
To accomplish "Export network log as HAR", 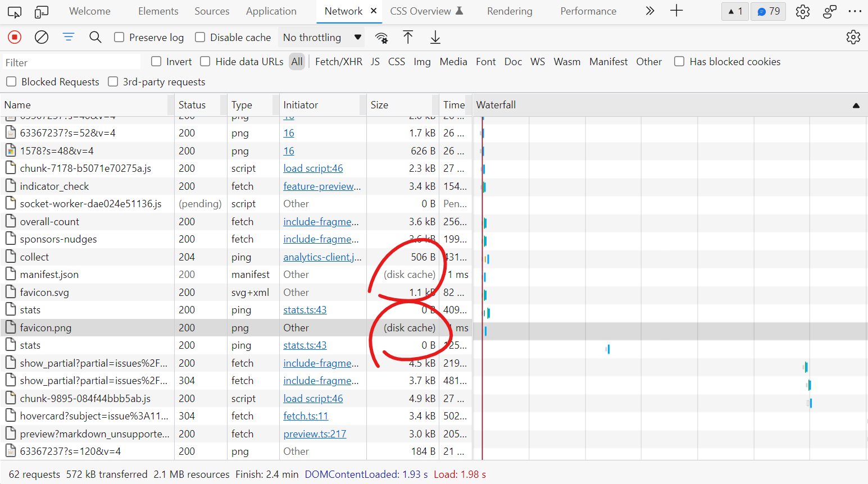I will point(435,37).
